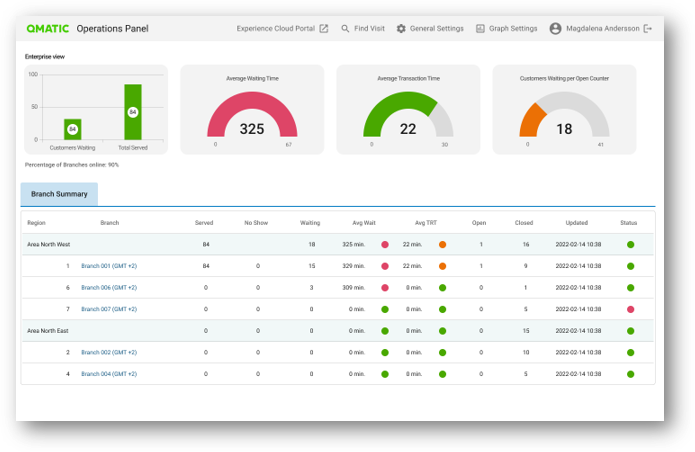Click the Avg Wait column header
Viewport: 695px width, 452px height.
pyautogui.click(x=364, y=223)
